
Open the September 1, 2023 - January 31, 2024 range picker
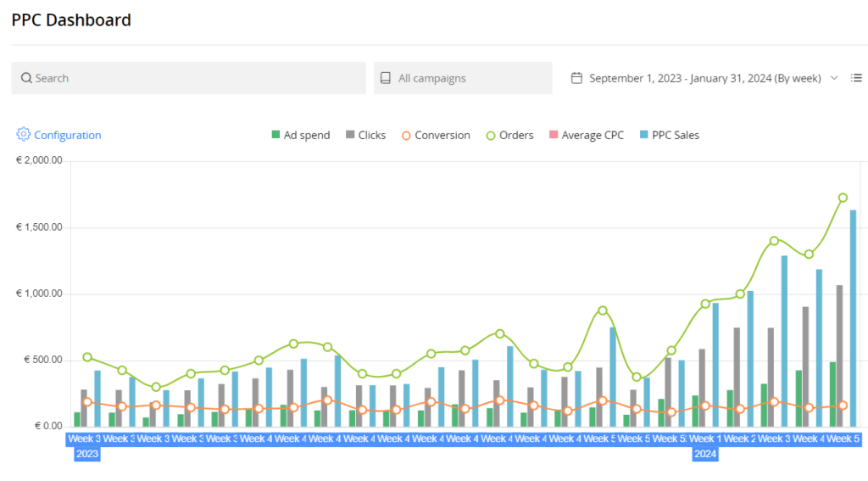coord(704,78)
